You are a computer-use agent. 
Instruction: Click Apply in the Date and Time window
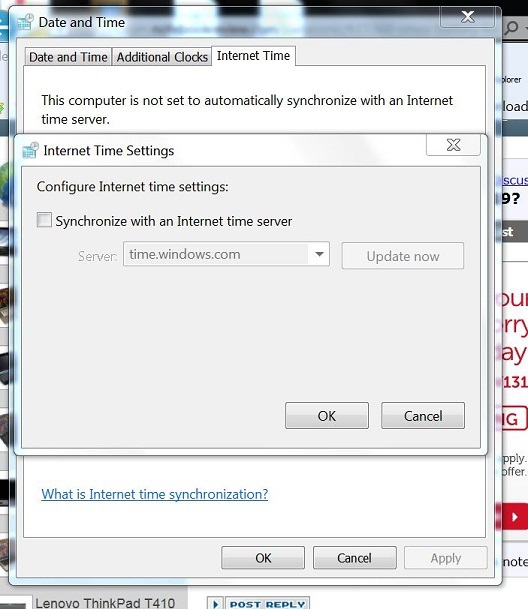pyautogui.click(x=446, y=558)
